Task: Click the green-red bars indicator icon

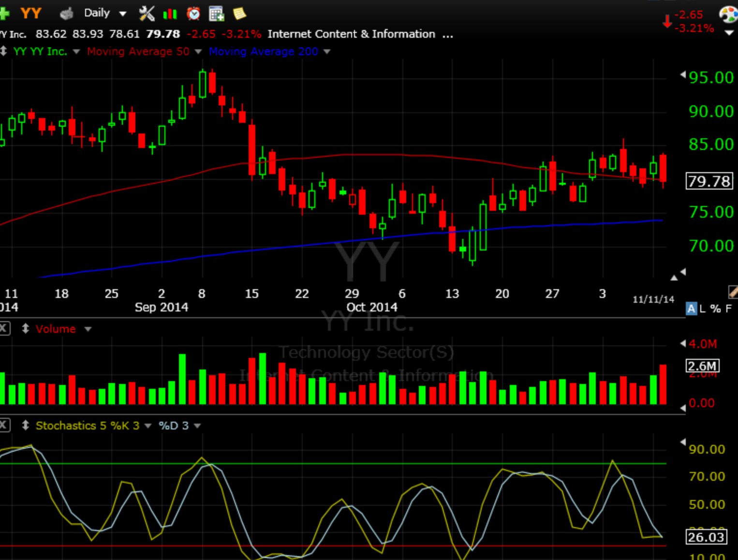Action: pos(170,14)
